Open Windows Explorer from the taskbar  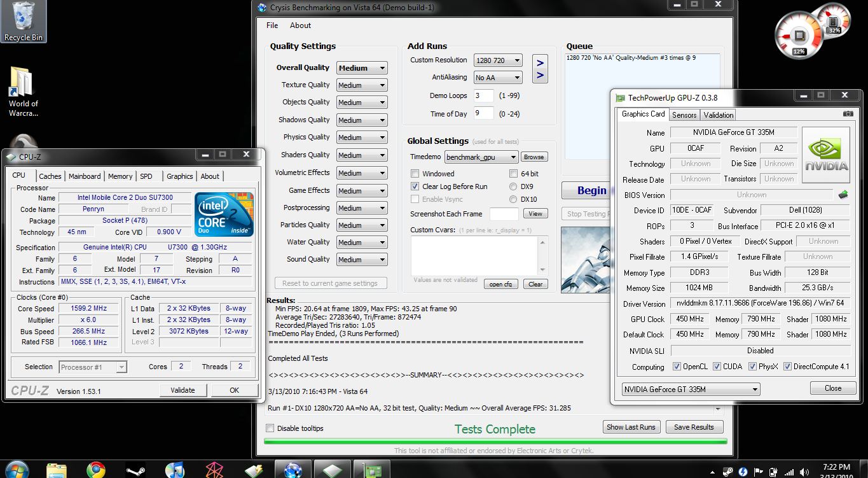[57, 470]
